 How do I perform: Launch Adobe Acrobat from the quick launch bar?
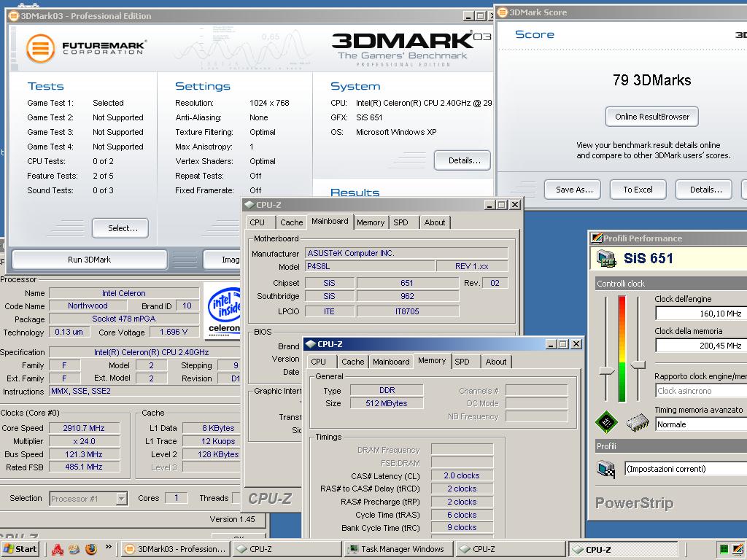tap(58, 549)
